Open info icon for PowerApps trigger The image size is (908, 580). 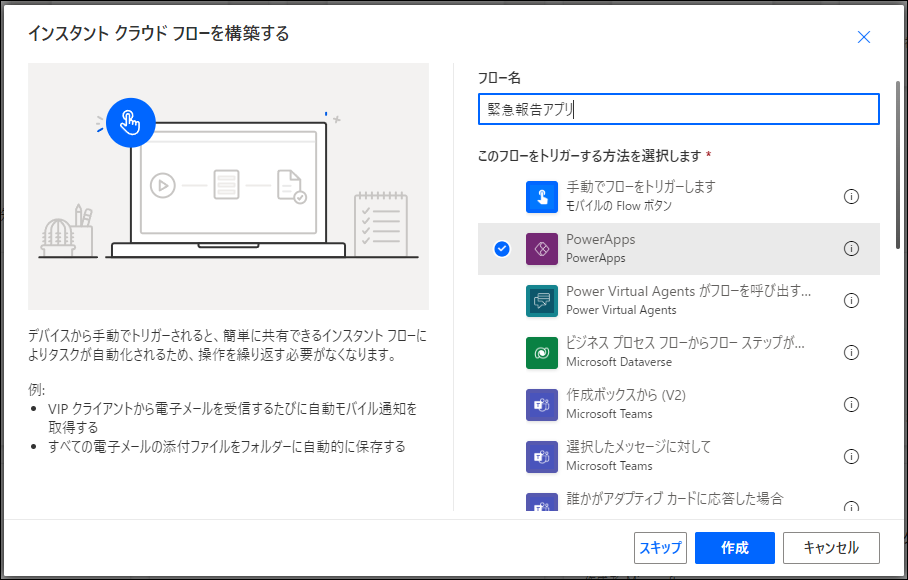[851, 249]
